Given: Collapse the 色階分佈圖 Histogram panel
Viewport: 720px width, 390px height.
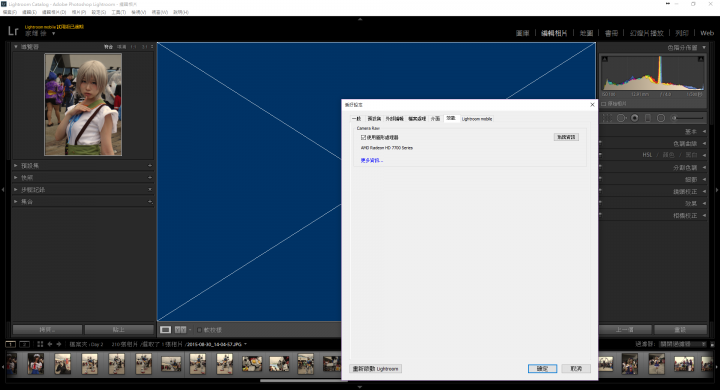Looking at the screenshot, I should click(704, 47).
